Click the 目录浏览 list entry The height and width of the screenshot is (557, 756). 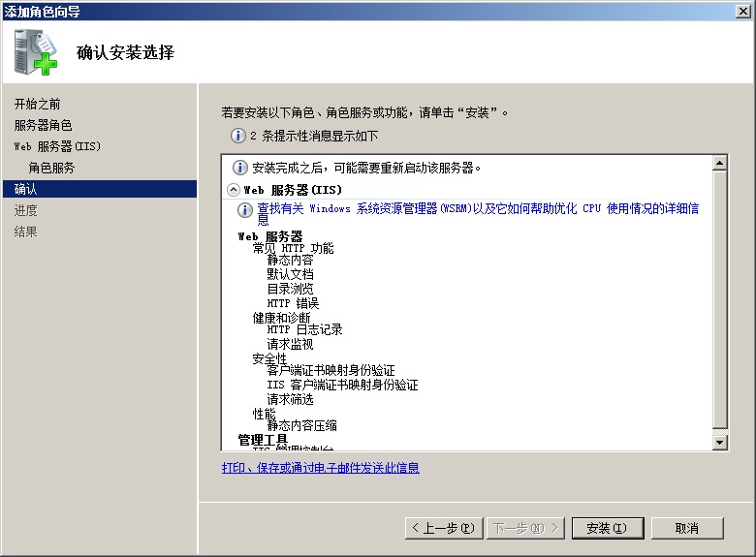point(290,289)
